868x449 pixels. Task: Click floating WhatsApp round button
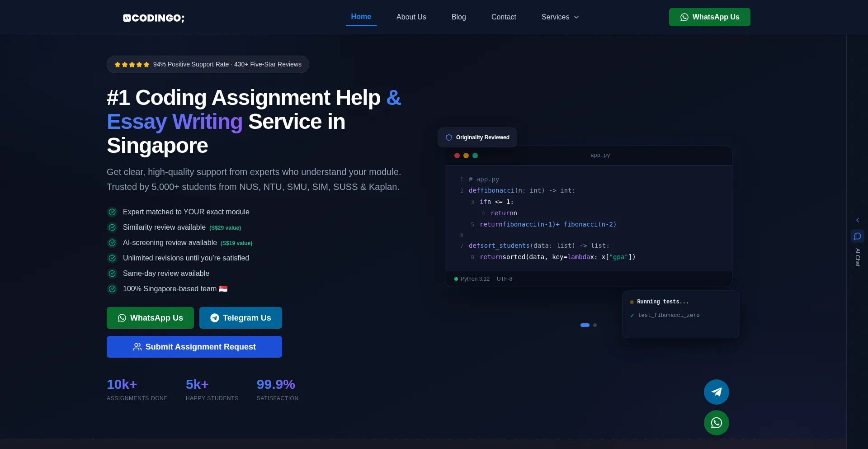(717, 423)
